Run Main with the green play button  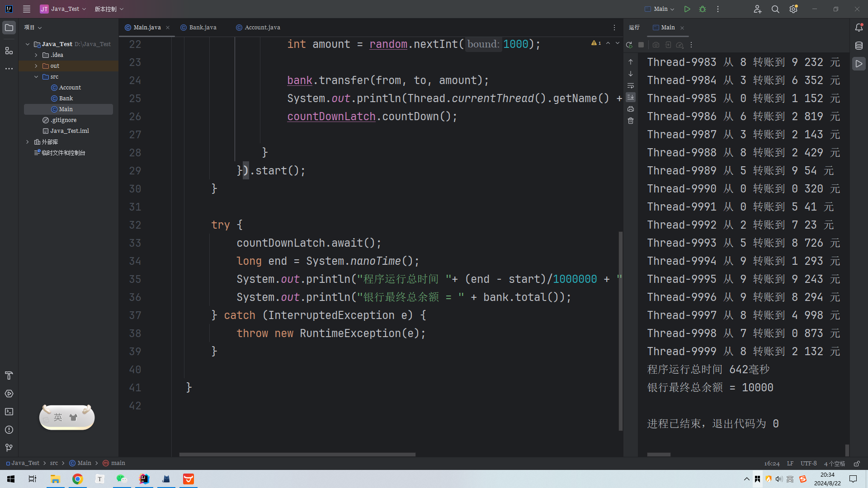[687, 9]
